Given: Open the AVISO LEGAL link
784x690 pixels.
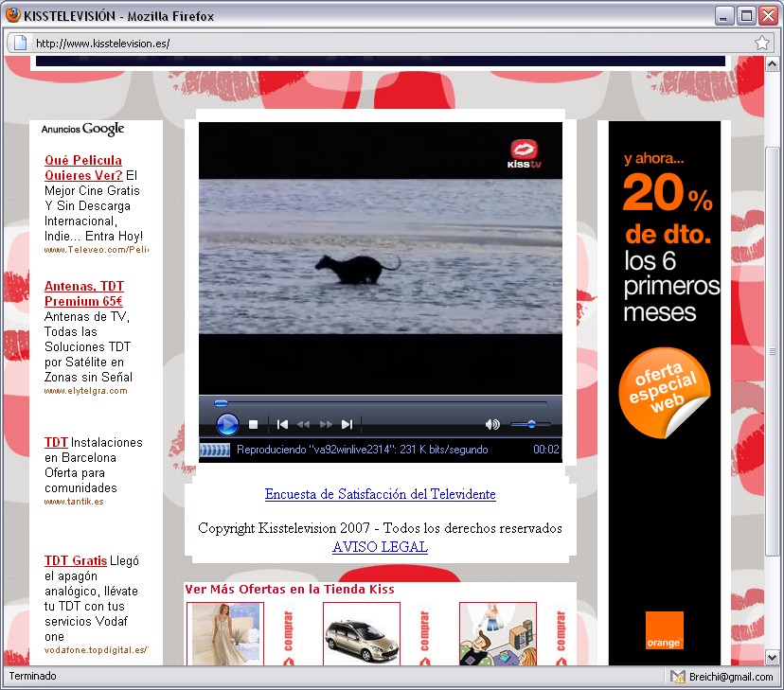Looking at the screenshot, I should (380, 546).
